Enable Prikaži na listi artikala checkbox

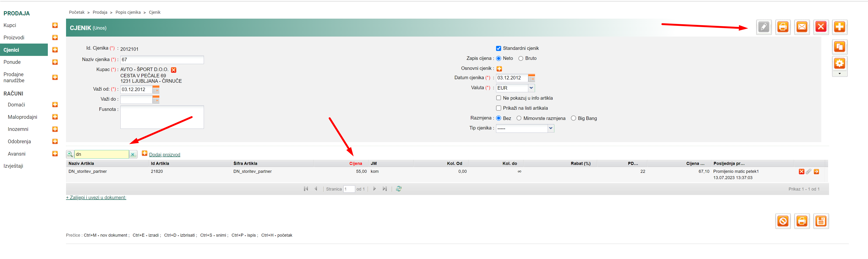click(498, 108)
